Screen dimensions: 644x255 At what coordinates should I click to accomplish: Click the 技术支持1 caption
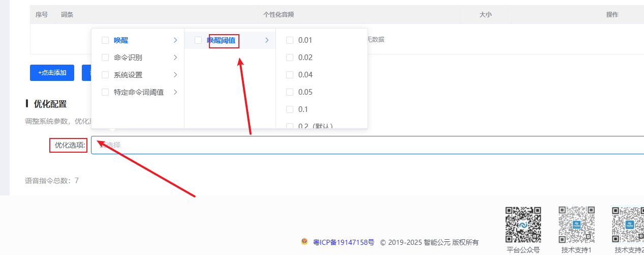[576, 250]
